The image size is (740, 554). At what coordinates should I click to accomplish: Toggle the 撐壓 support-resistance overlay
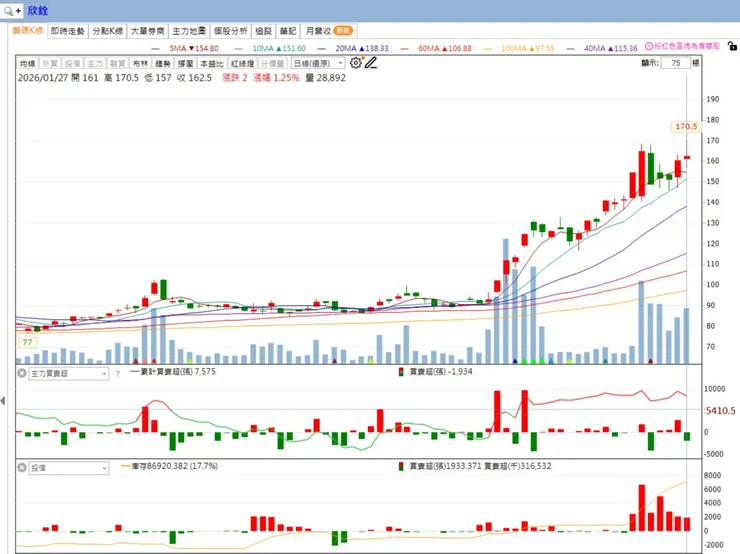tap(185, 63)
